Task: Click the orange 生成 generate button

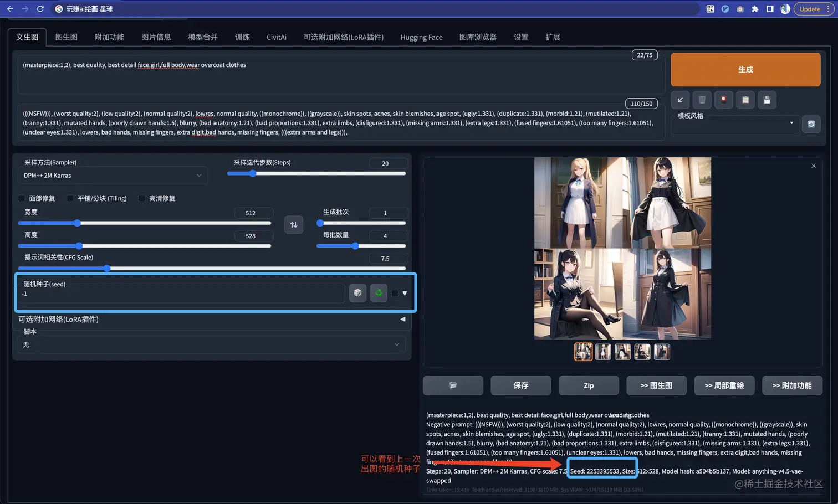Action: pos(745,69)
